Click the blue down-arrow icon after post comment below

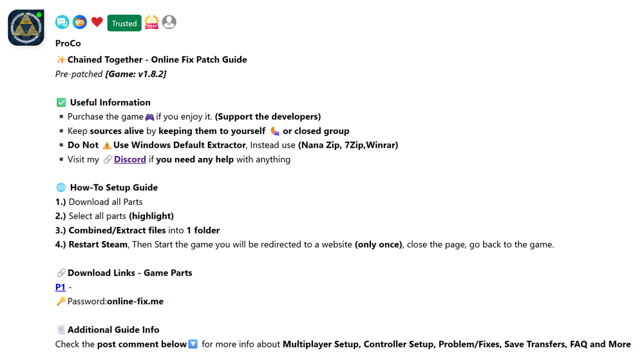[193, 344]
